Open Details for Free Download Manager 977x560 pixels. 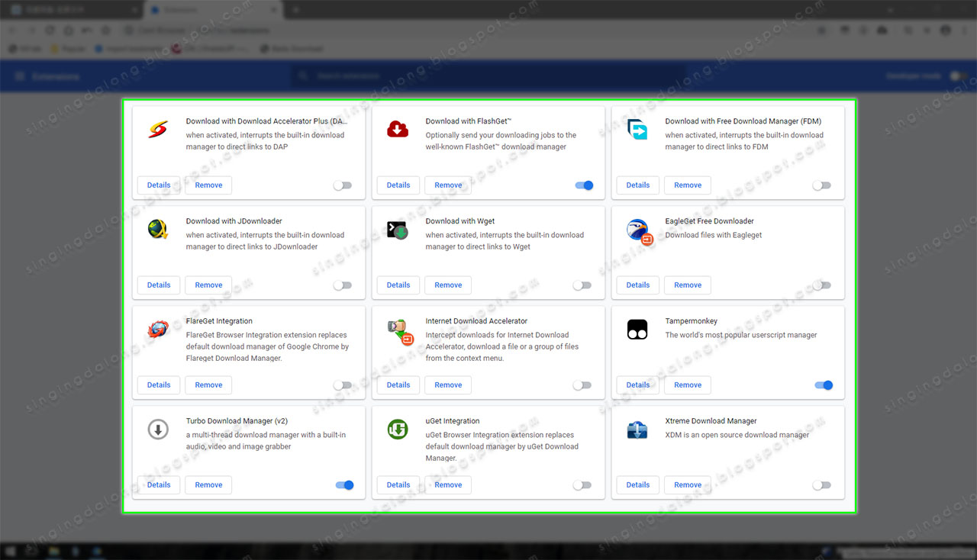pos(638,185)
